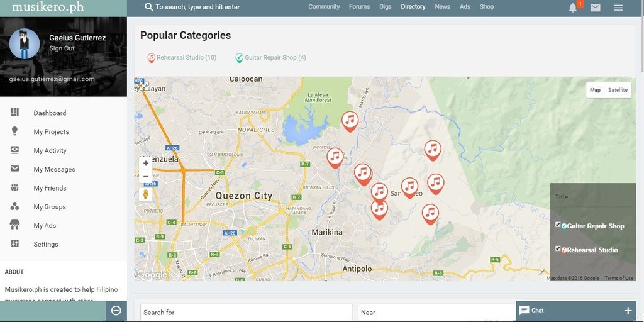
Task: Click the page vertical scrollbar
Action: coord(642,37)
